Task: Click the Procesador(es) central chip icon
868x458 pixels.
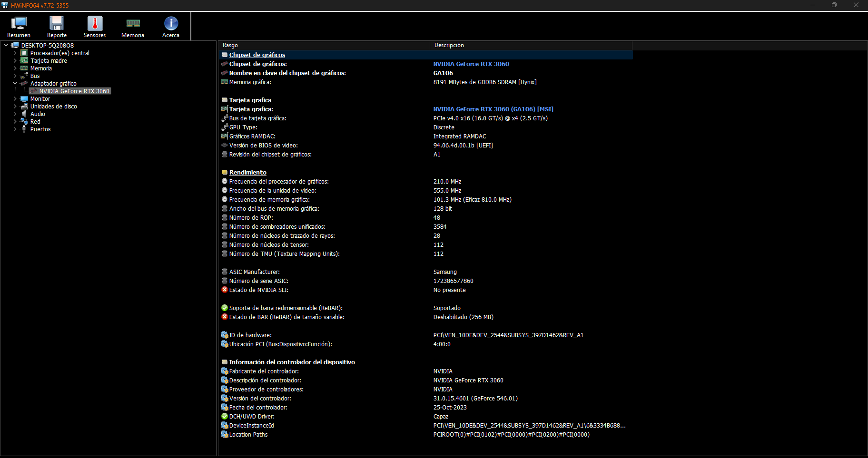Action: 24,53
